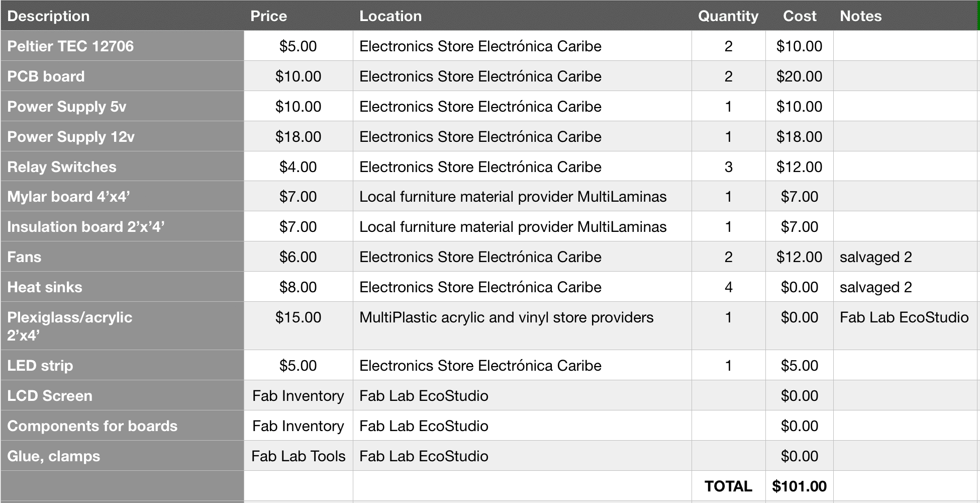Image resolution: width=980 pixels, height=503 pixels.
Task: Click the Location header cell
Action: (522, 16)
